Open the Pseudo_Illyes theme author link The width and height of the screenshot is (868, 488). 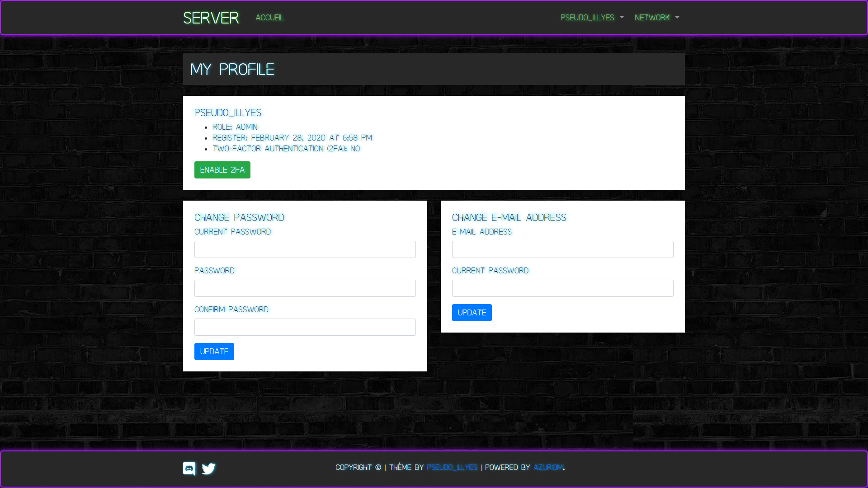pos(452,467)
